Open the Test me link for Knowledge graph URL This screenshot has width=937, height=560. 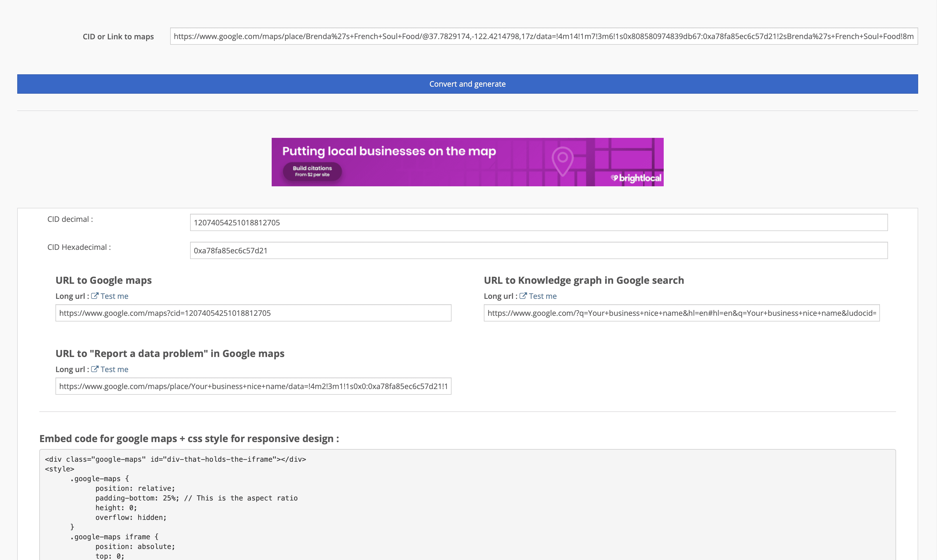coord(543,296)
